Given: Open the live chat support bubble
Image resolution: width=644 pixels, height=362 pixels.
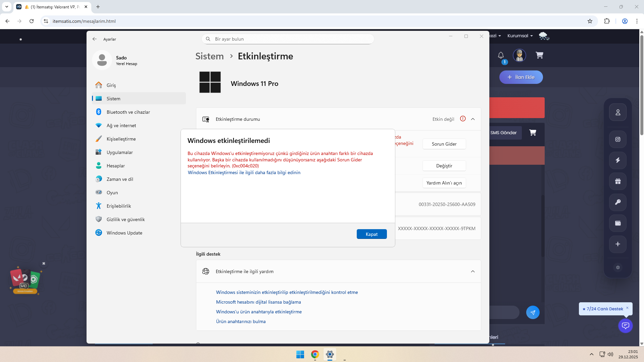Looking at the screenshot, I should coord(625,325).
